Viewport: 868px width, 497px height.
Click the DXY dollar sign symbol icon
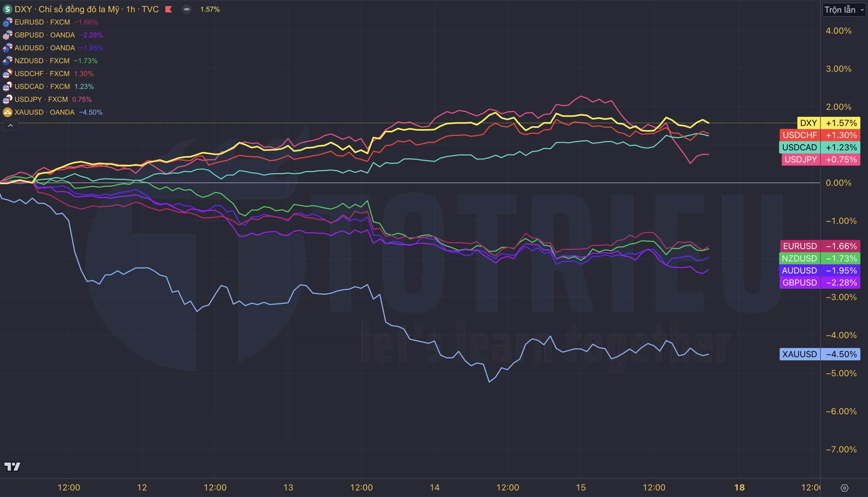(x=7, y=9)
